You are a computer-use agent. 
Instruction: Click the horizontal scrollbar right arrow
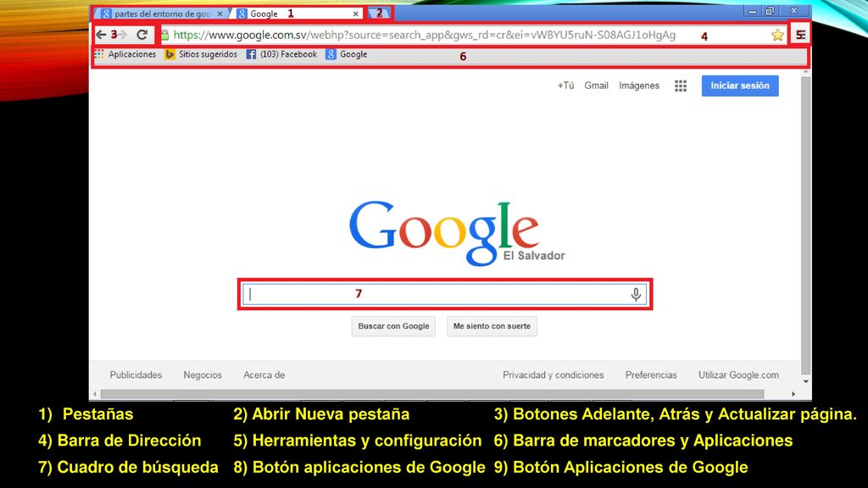point(793,394)
